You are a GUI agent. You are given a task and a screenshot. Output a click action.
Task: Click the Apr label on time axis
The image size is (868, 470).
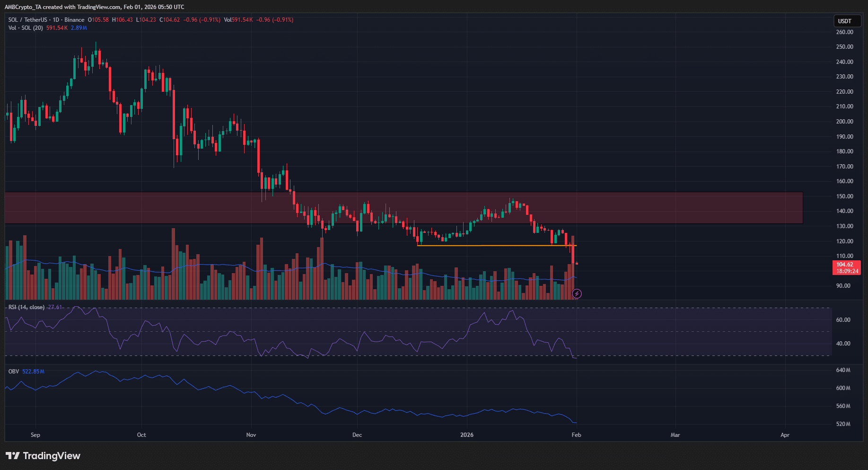[x=785, y=435]
